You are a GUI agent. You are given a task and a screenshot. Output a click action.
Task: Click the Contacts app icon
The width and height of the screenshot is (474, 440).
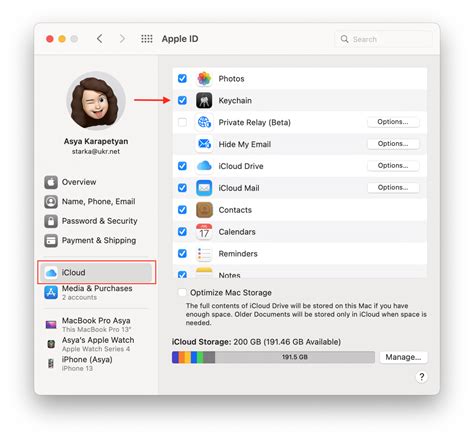point(204,210)
